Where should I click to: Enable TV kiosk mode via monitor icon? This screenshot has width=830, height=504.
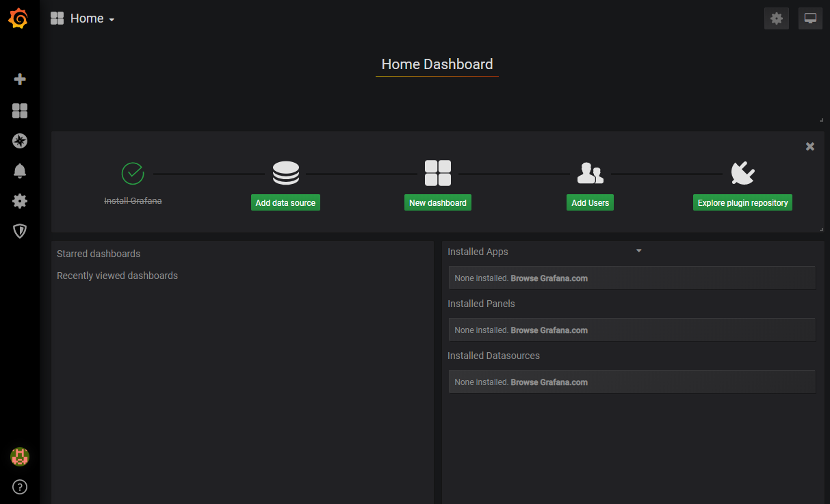(810, 18)
